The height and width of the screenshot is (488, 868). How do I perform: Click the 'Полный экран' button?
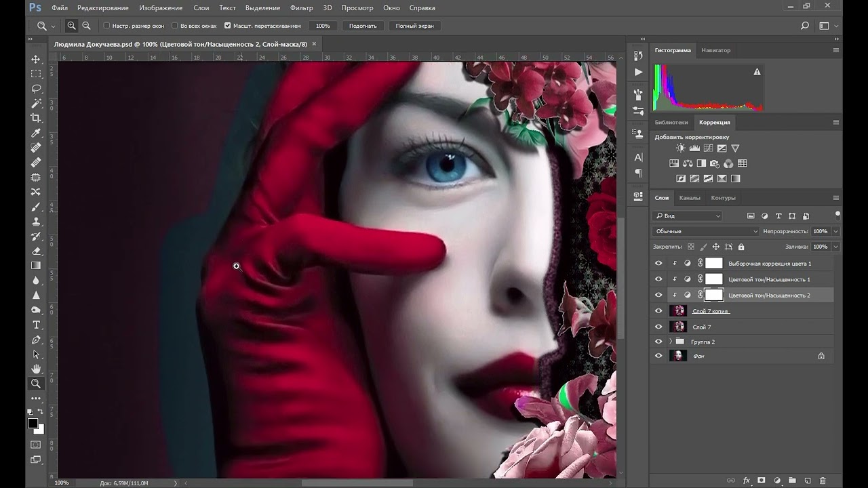(x=415, y=26)
